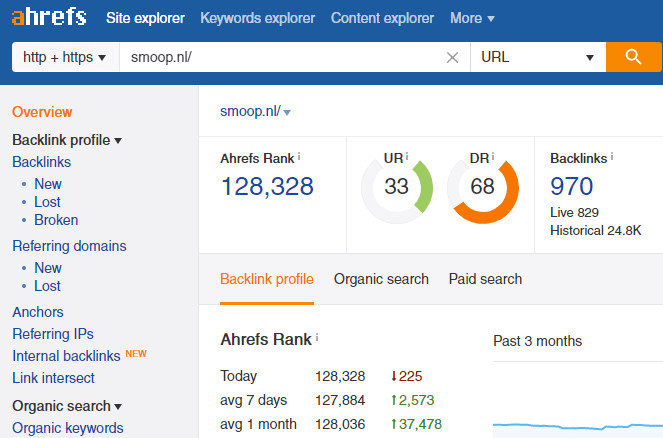Screen dimensions: 663x438
Task: Click the UR 33 gauge
Action: (397, 187)
